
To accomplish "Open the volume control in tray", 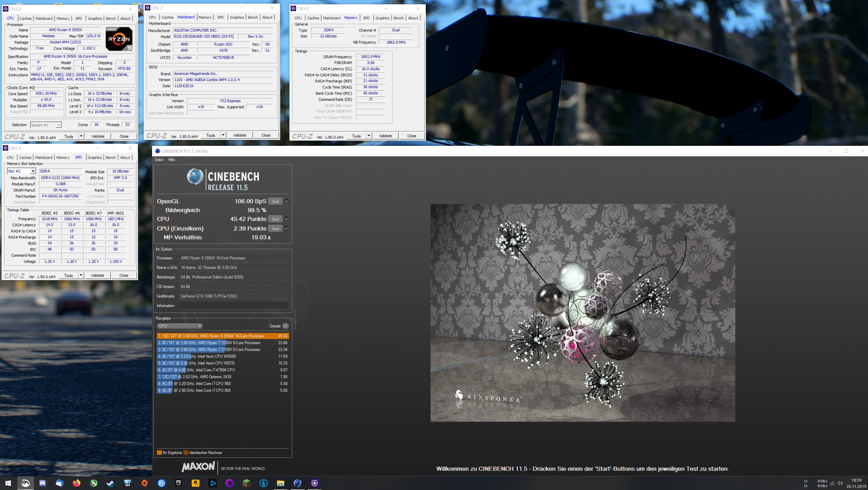I will pos(840,483).
